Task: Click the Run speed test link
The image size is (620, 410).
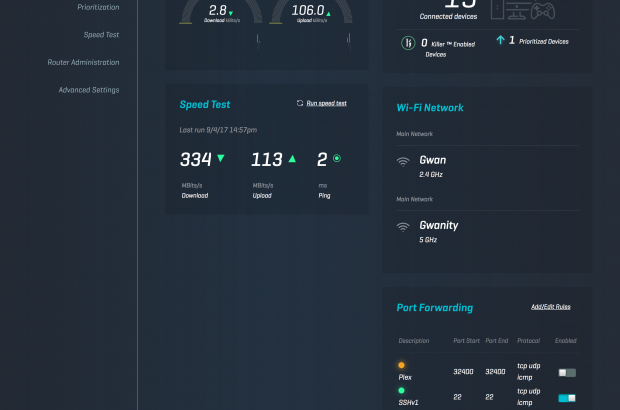Action: [326, 103]
